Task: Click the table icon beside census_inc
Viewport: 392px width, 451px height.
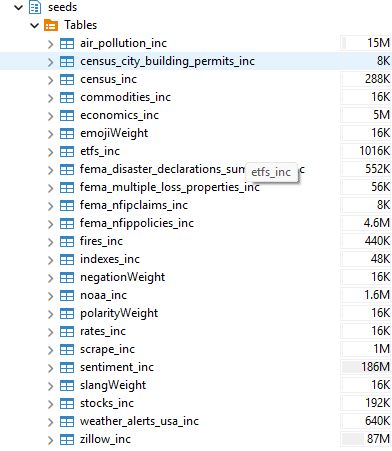Action: point(67,79)
